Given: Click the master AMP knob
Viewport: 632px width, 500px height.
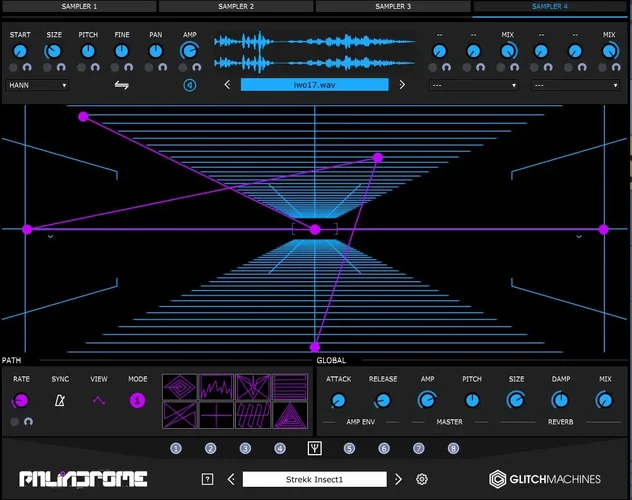Looking at the screenshot, I should point(427,400).
